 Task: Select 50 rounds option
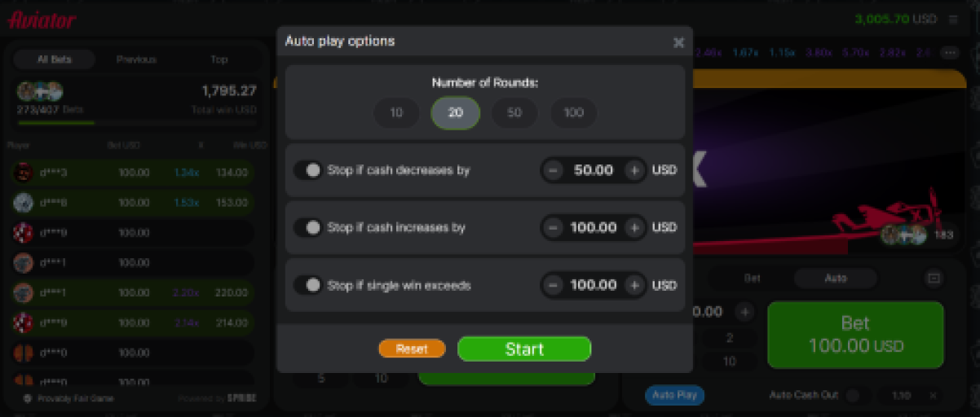514,112
